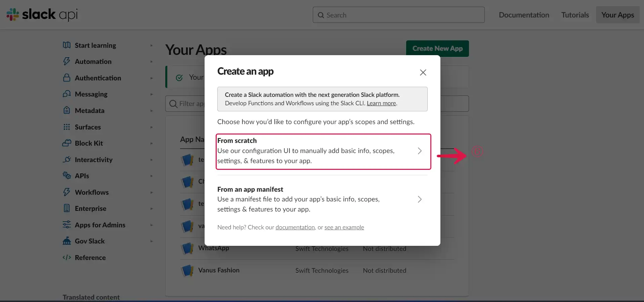This screenshot has height=302, width=644.
Task: Expand the Authentication section arrow
Action: click(152, 78)
